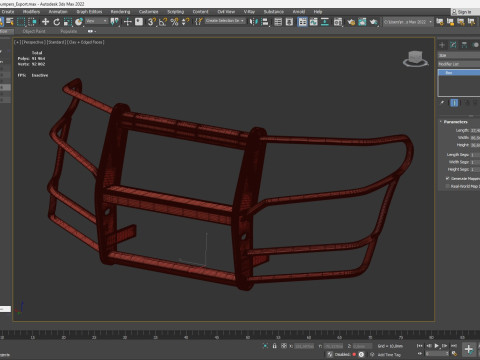Switch to the Populate ribbon tab
The image size is (480, 360).
tap(69, 31)
